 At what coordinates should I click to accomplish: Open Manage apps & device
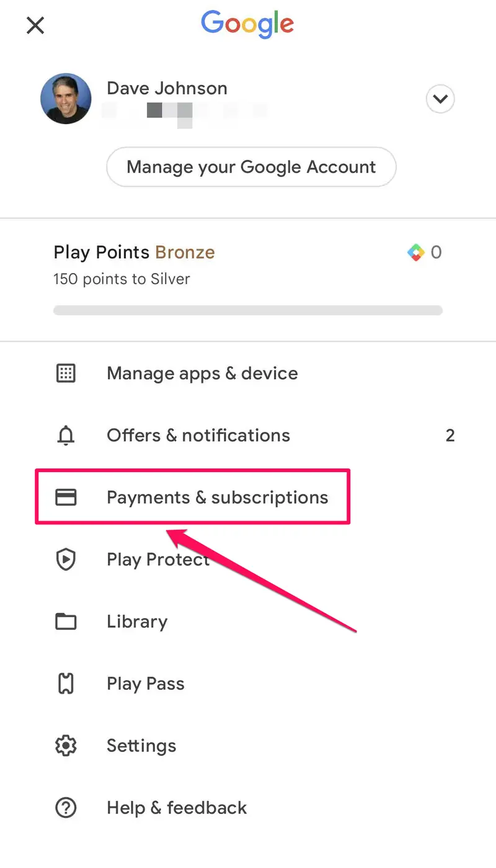coord(202,373)
